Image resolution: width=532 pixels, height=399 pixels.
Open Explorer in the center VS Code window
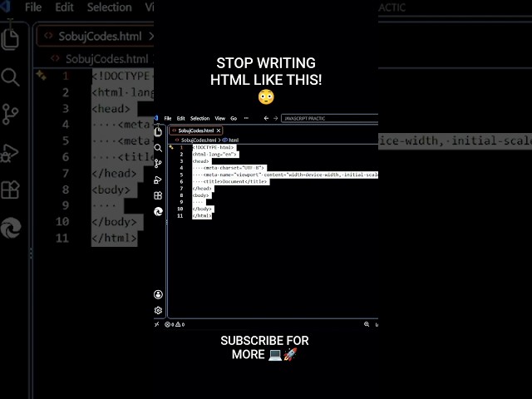click(x=158, y=131)
